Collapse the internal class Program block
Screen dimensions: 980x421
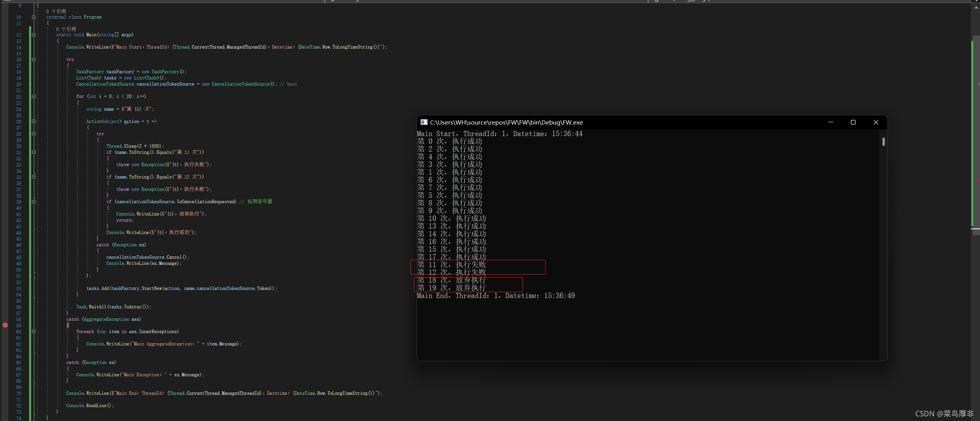[x=34, y=17]
